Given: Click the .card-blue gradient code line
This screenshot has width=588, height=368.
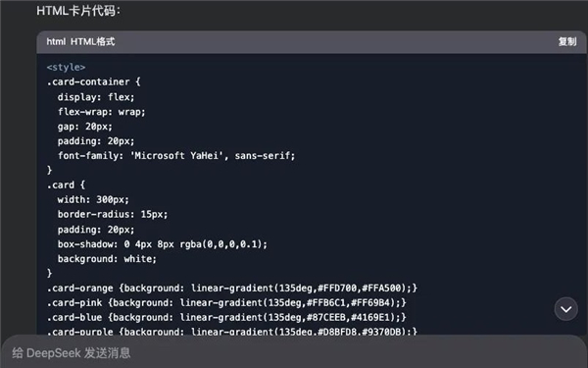Looking at the screenshot, I should coord(226,317).
